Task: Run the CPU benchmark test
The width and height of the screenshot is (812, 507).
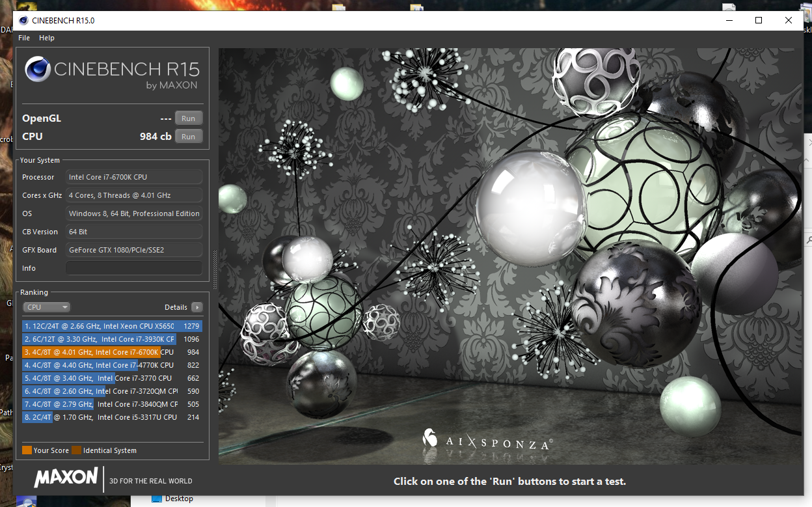Action: point(189,137)
